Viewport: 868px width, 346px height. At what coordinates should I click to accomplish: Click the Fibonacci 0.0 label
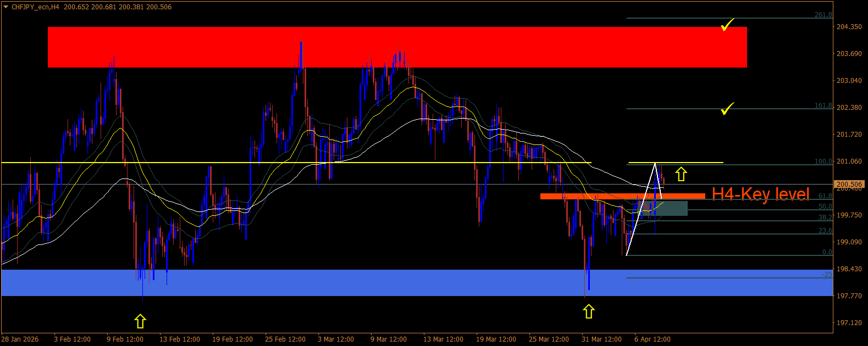coord(827,252)
